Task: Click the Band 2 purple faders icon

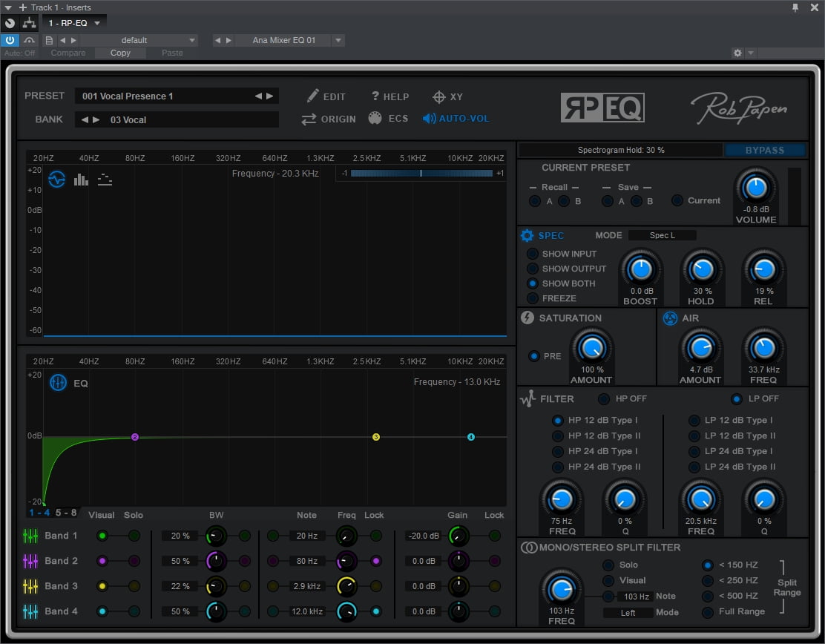Action: pos(30,561)
